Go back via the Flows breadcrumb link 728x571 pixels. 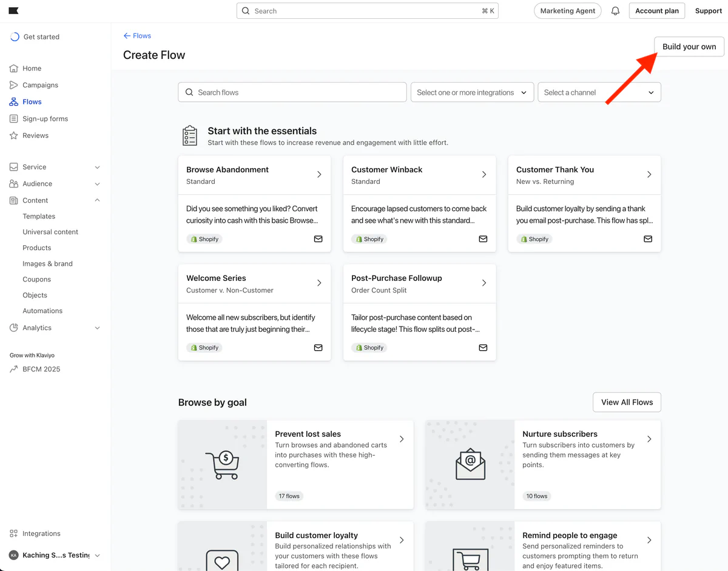[137, 36]
